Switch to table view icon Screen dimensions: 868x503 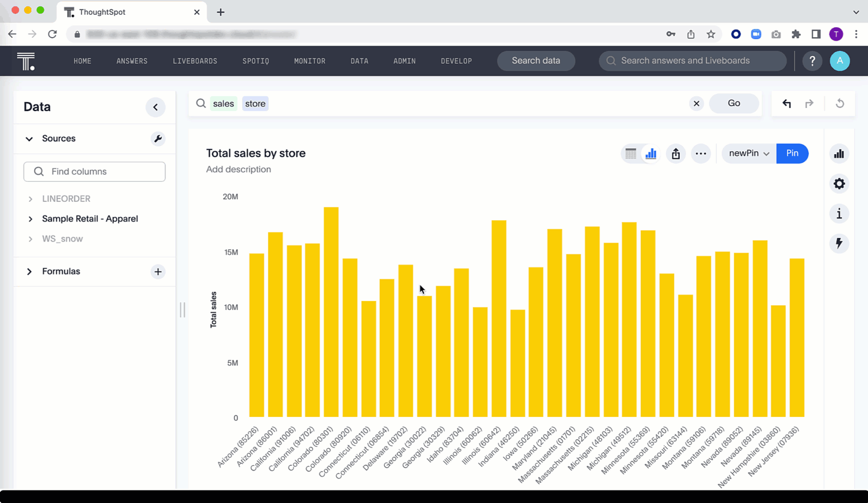point(631,153)
